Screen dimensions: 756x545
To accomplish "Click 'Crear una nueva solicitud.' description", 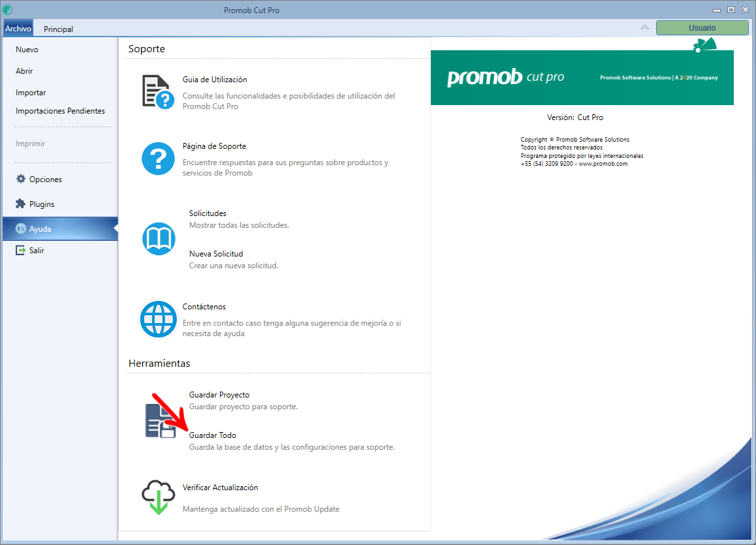I will pyautogui.click(x=233, y=266).
